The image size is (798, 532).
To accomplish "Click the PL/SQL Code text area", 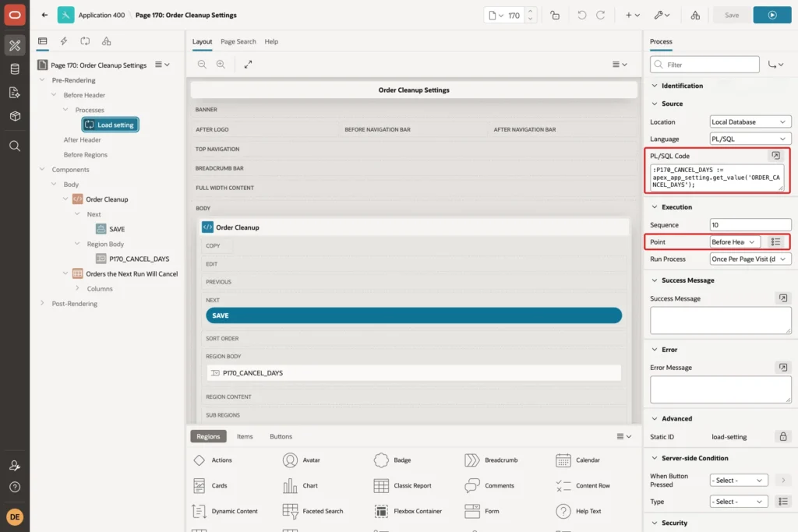I will coord(717,178).
